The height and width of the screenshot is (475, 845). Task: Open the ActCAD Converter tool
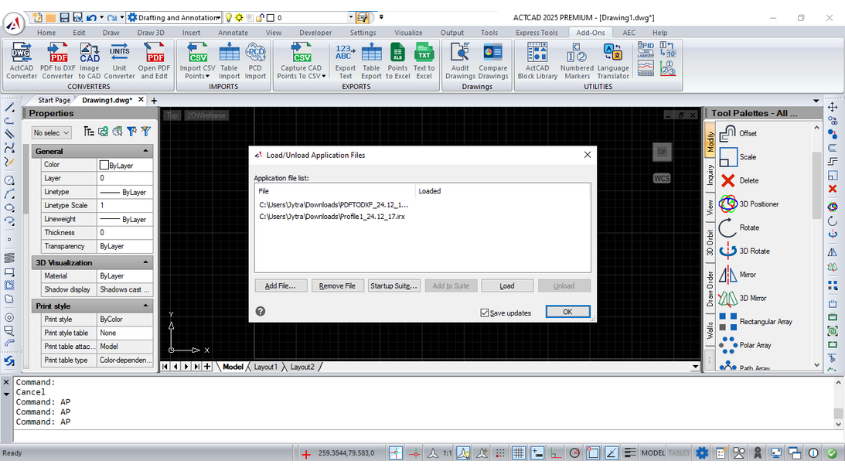click(22, 60)
